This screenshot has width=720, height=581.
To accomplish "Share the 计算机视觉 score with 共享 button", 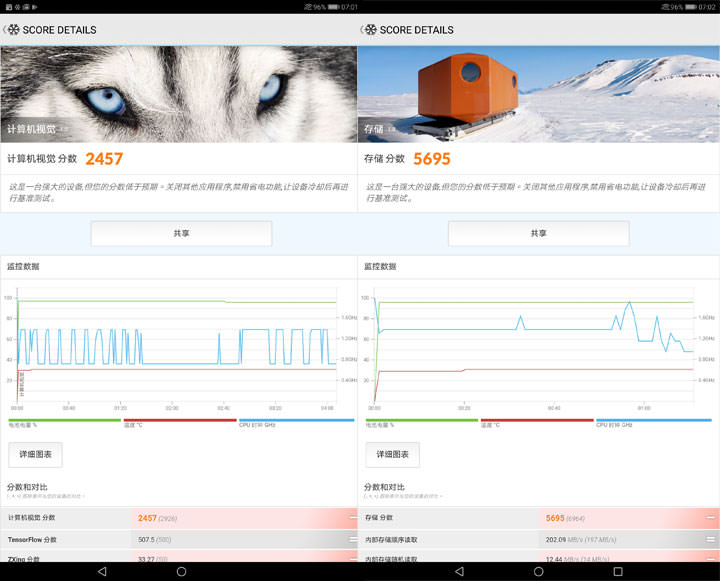I will coord(181,233).
